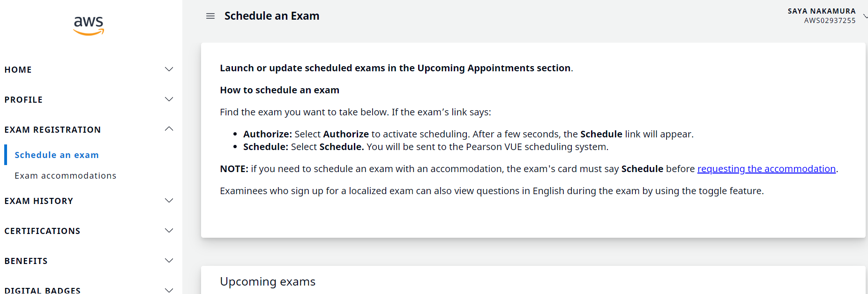
Task: Select the EXAM HISTORY menu label
Action: [39, 201]
